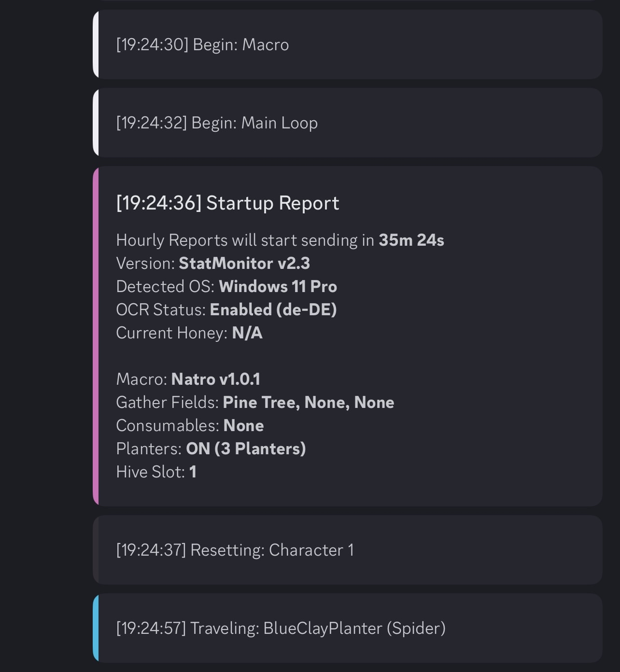Click the blue bar on Traveling embed
Image resolution: width=620 pixels, height=672 pixels.
(x=96, y=628)
